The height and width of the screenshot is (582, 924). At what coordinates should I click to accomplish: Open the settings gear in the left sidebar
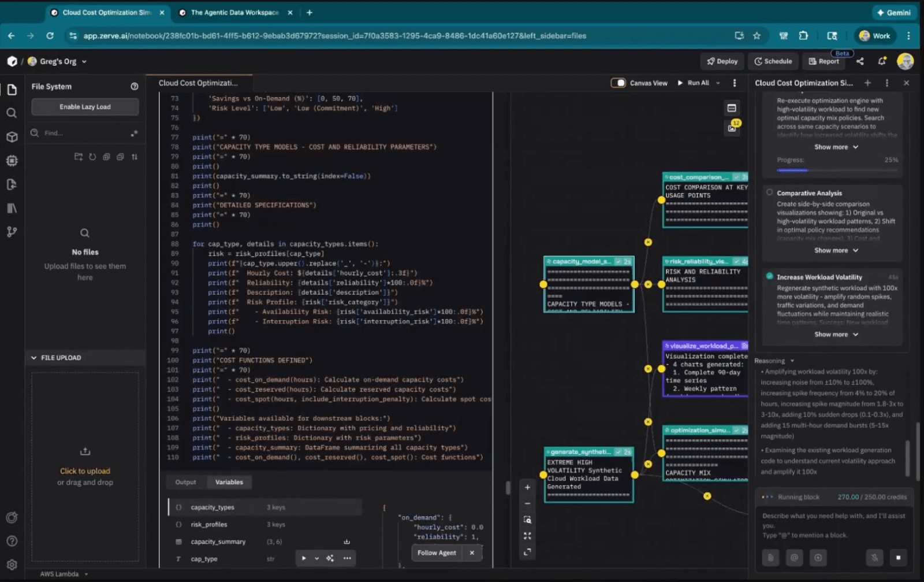[x=12, y=565]
